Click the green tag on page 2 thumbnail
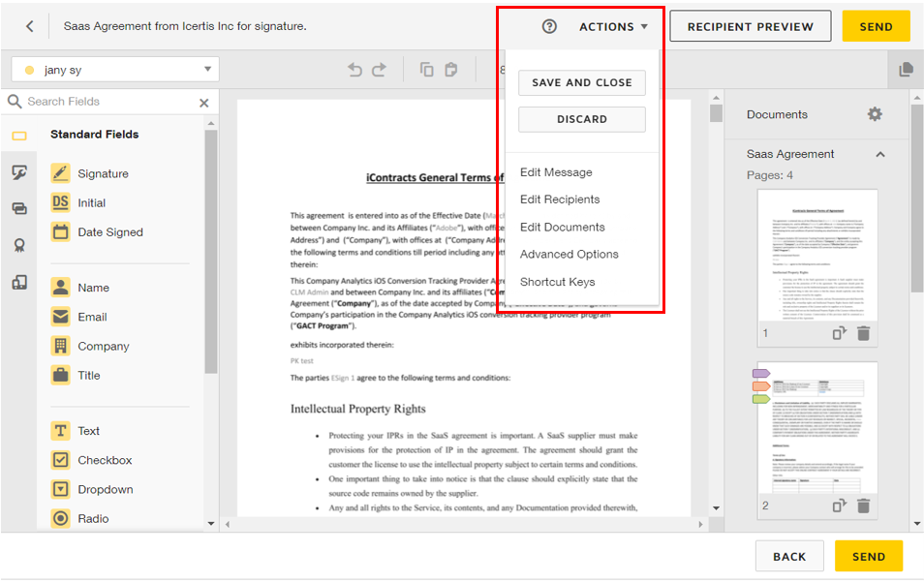This screenshot has height=583, width=924. pos(761,398)
